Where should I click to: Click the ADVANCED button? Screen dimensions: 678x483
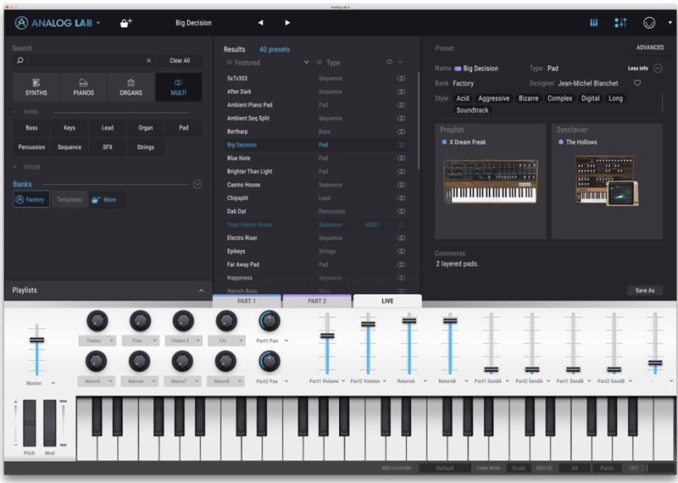(x=649, y=48)
